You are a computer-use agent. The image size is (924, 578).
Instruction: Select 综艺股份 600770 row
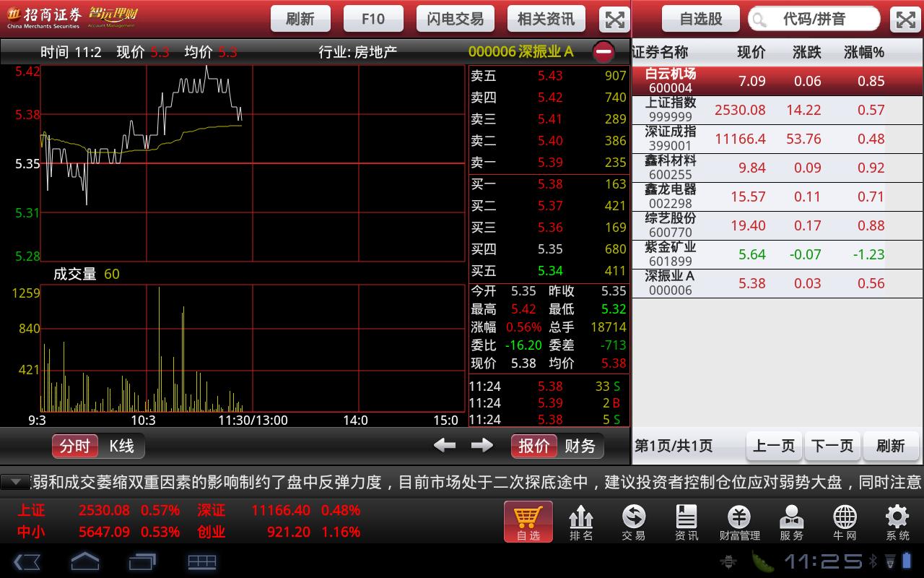coord(777,225)
